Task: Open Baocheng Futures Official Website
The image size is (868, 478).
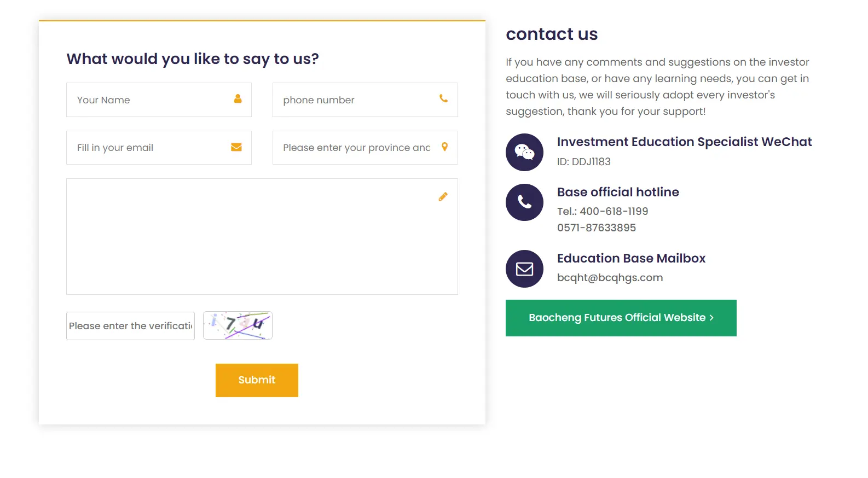Action: pyautogui.click(x=621, y=318)
